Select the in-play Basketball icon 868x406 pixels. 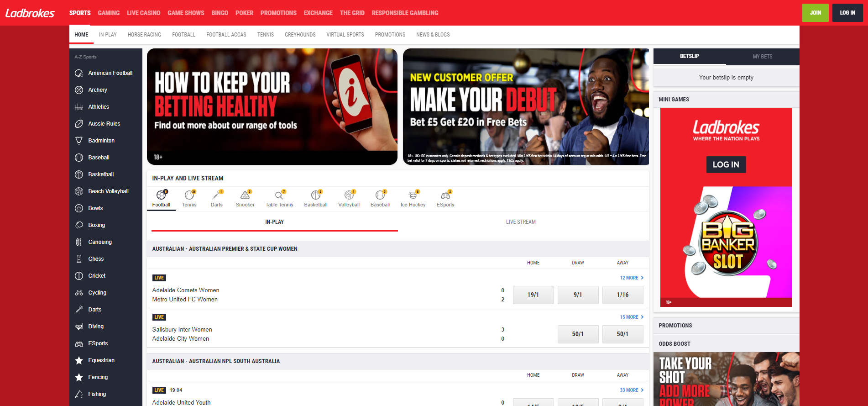(316, 195)
